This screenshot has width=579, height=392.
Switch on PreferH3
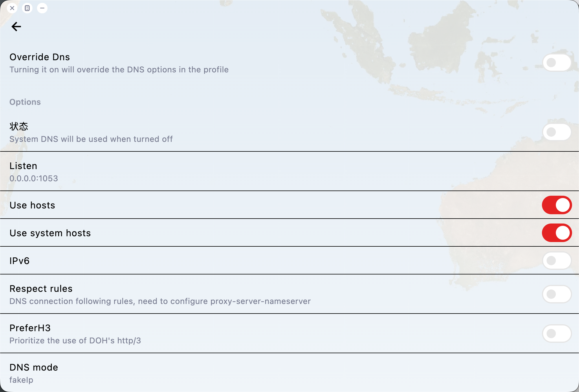click(556, 334)
